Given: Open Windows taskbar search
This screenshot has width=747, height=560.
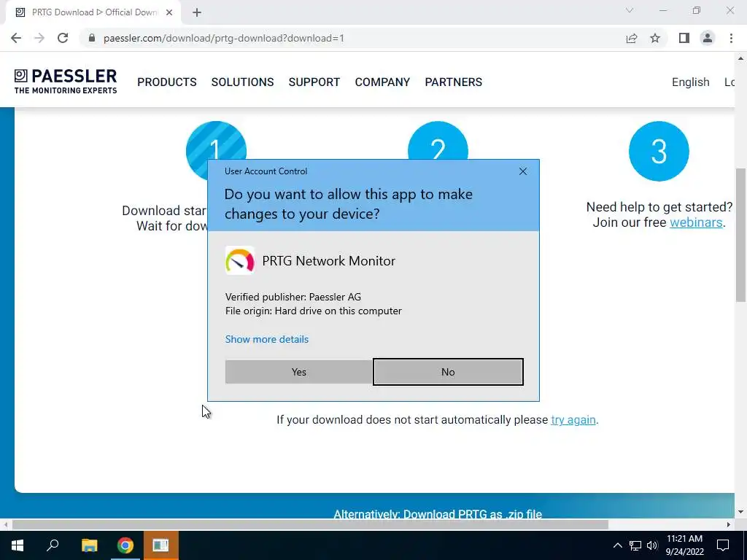Looking at the screenshot, I should pos(53,545).
